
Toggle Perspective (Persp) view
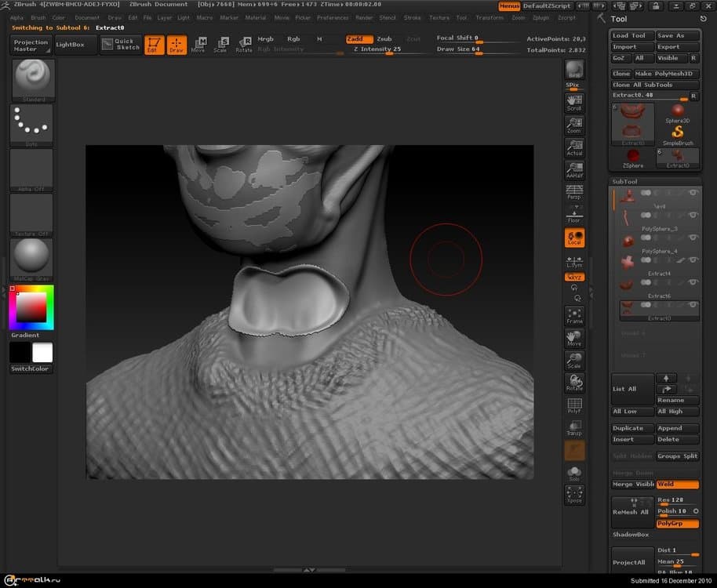tap(574, 191)
